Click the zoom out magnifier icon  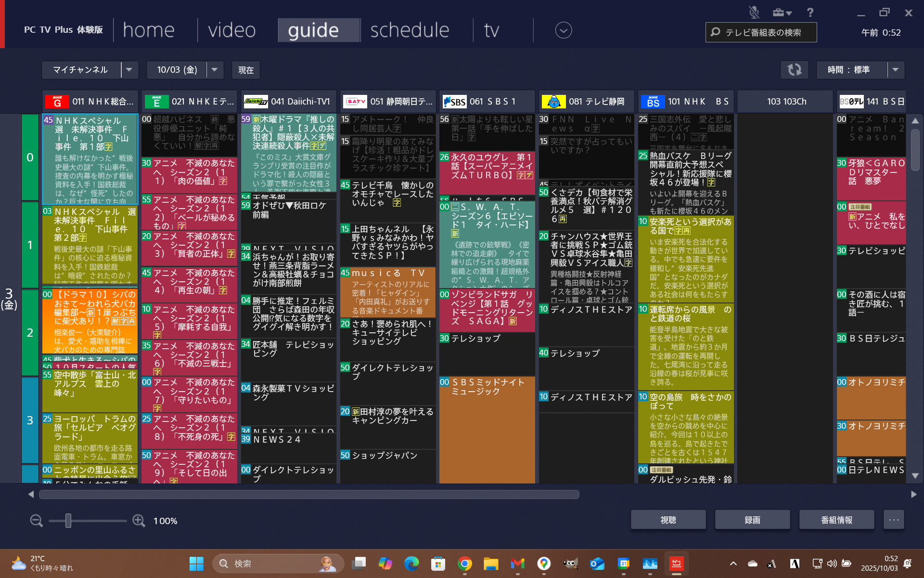coord(36,521)
